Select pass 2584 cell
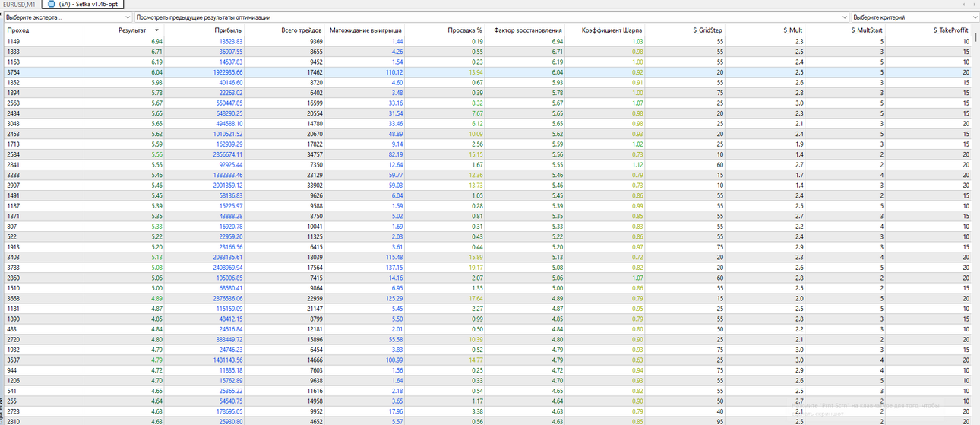The height and width of the screenshot is (425, 980). (x=14, y=154)
